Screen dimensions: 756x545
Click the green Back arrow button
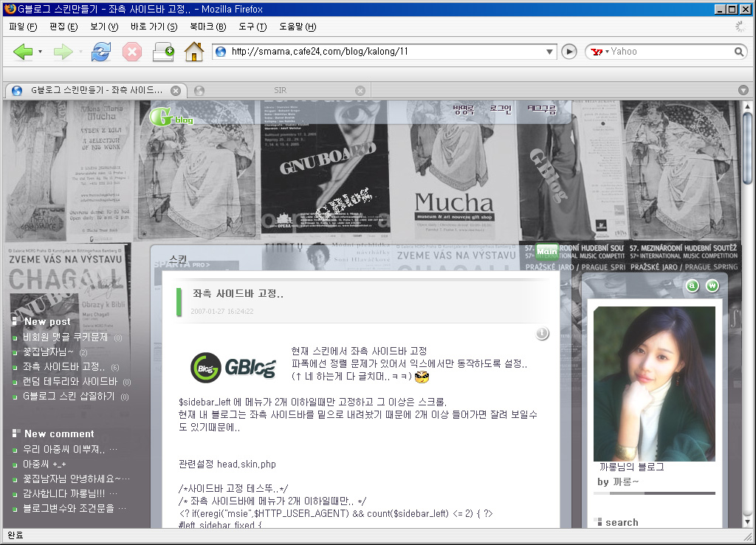23,52
